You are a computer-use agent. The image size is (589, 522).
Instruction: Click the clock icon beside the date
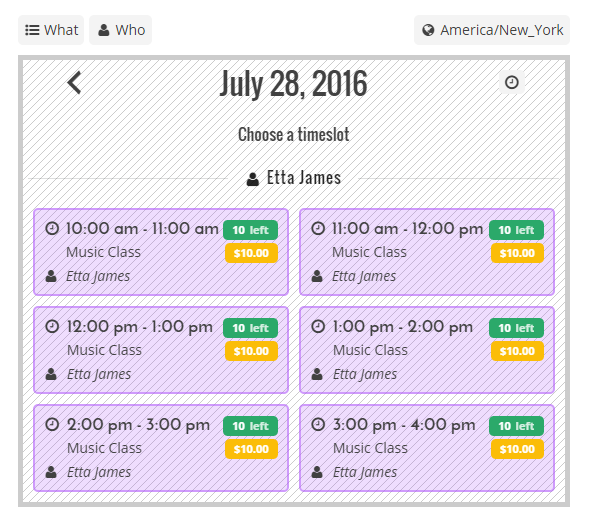pos(512,82)
